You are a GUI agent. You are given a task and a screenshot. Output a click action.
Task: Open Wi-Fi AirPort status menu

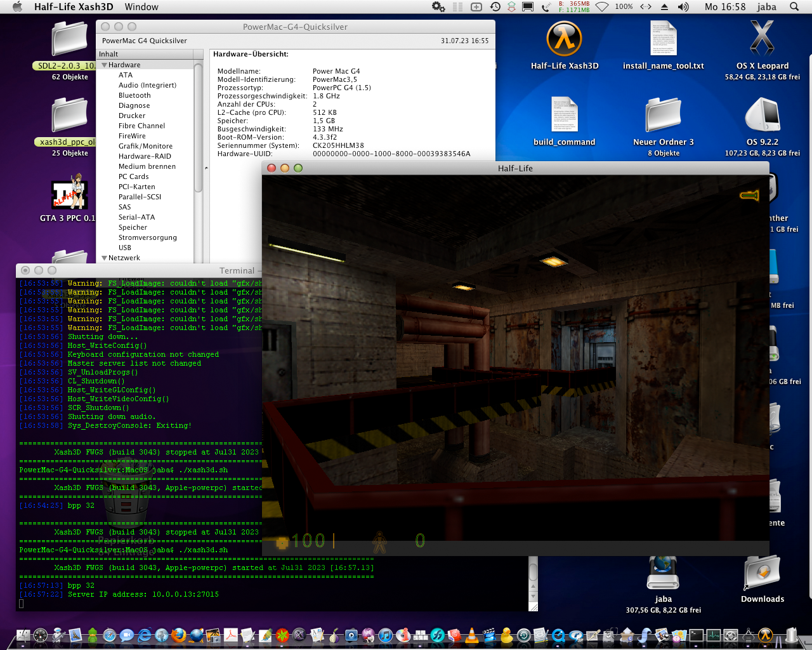click(602, 6)
